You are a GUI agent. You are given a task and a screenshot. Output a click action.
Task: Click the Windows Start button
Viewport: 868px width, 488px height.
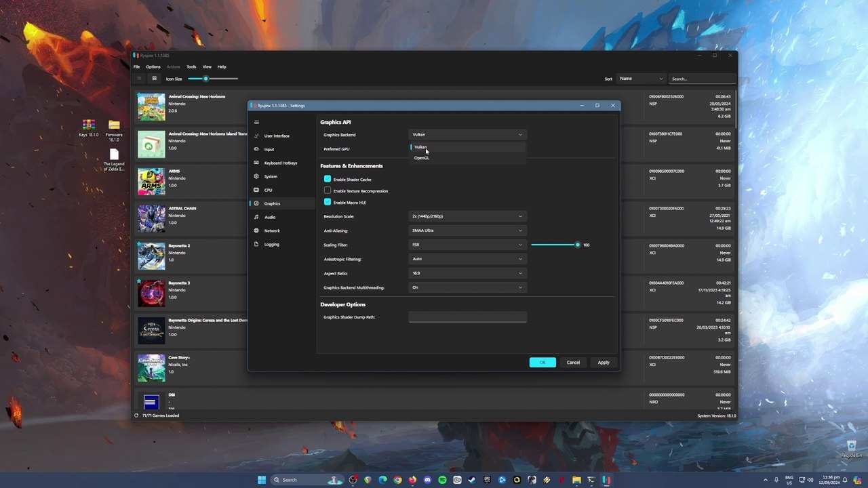(262, 480)
